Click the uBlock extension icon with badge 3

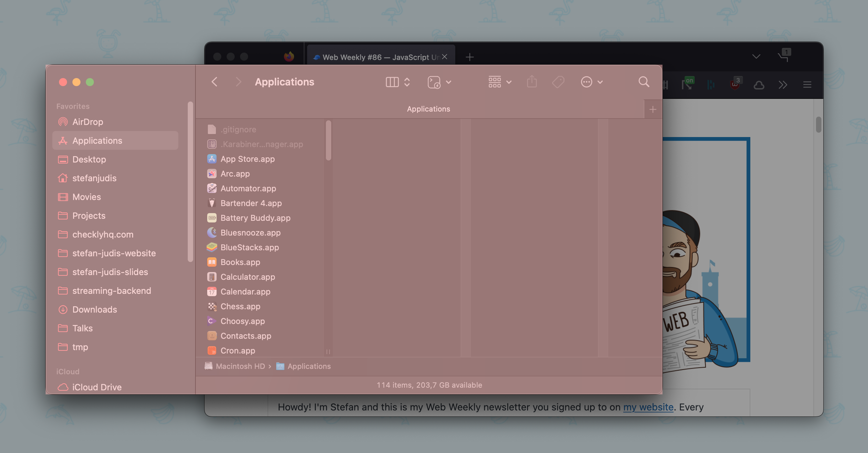click(x=735, y=84)
